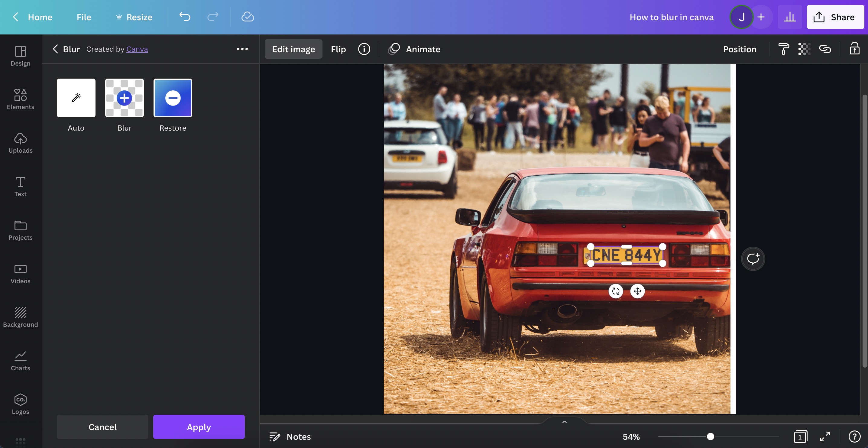Adjust the zoom level slider

(x=710, y=437)
